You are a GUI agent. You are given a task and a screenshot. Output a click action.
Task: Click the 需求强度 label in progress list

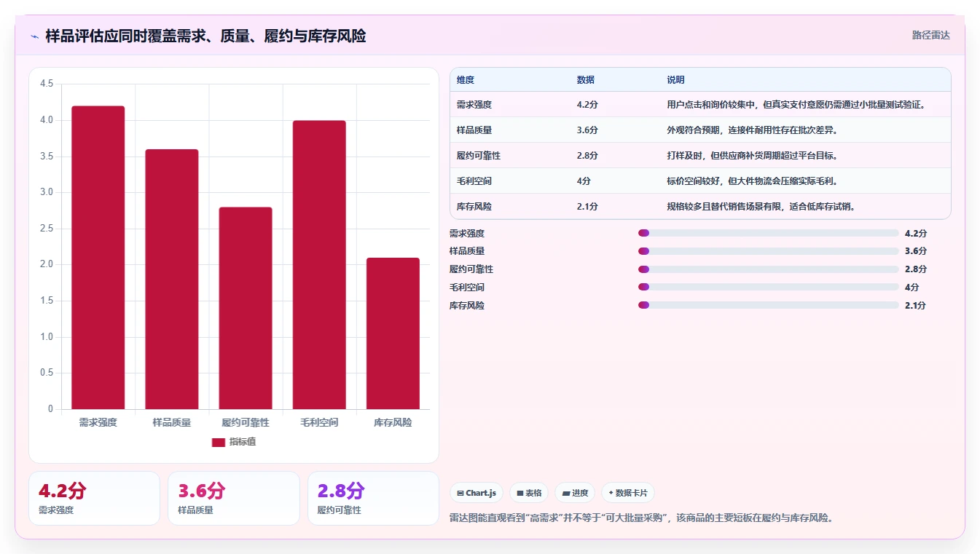(x=467, y=234)
